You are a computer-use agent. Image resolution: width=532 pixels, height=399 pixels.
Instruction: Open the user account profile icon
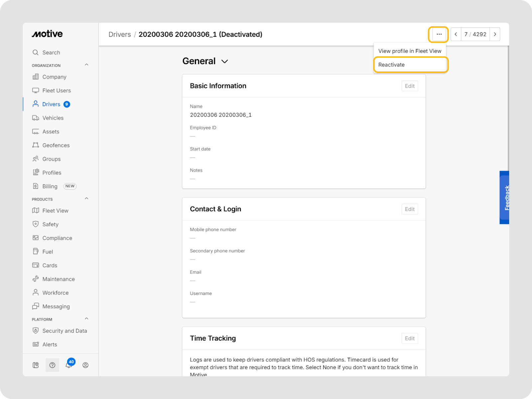click(85, 365)
